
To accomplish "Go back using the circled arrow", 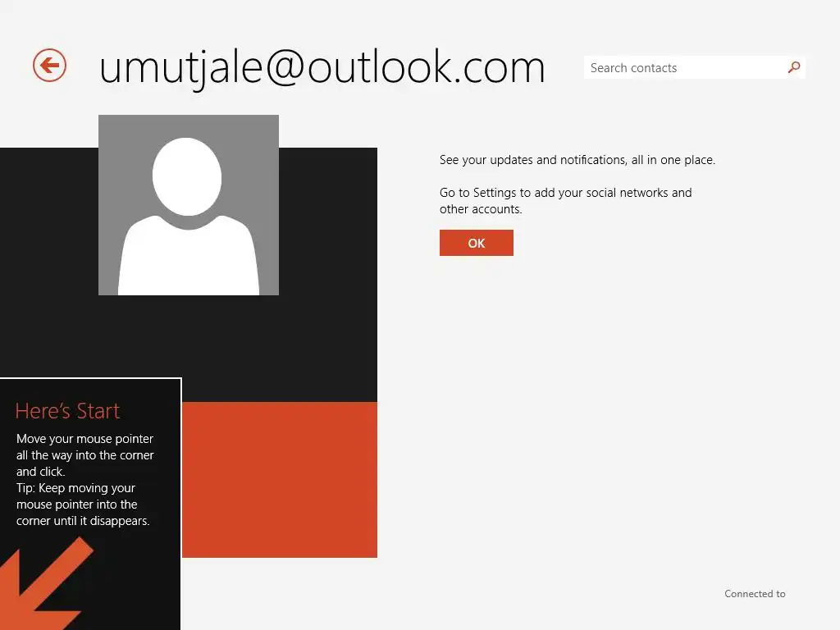I will click(49, 66).
